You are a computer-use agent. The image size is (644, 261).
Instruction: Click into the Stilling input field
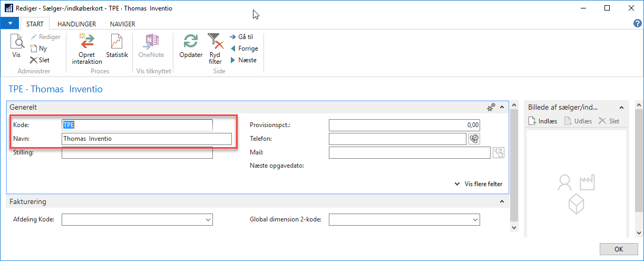[137, 153]
